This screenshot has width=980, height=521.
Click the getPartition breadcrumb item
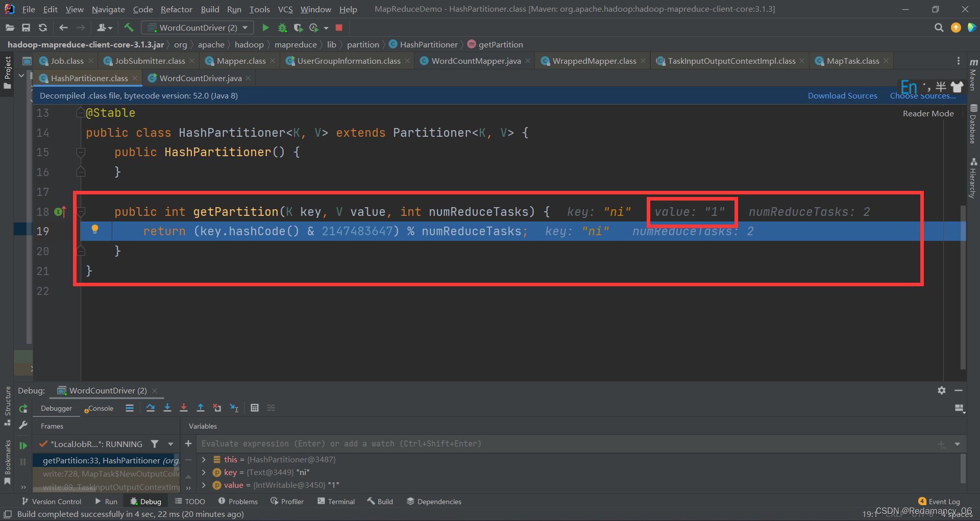tap(495, 44)
